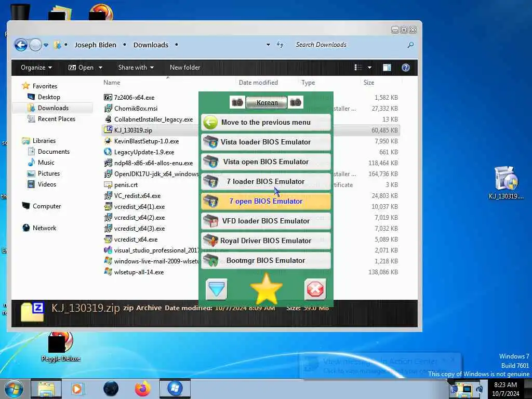This screenshot has width=532, height=399.
Task: Open Explorer help icon
Action: pos(405,68)
